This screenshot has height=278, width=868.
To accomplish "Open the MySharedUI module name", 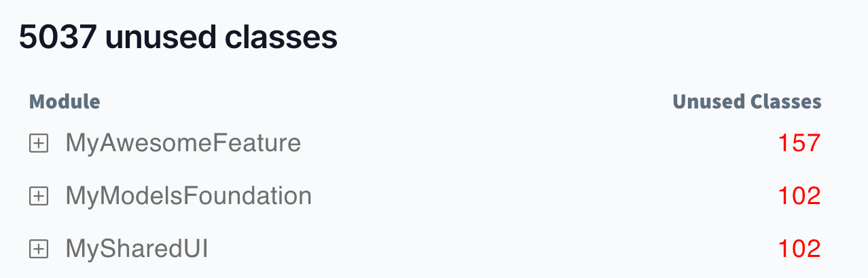I will click(x=137, y=249).
